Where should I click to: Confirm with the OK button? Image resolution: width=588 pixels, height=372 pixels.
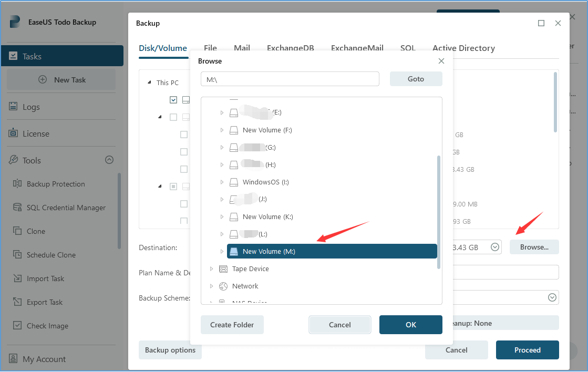410,325
